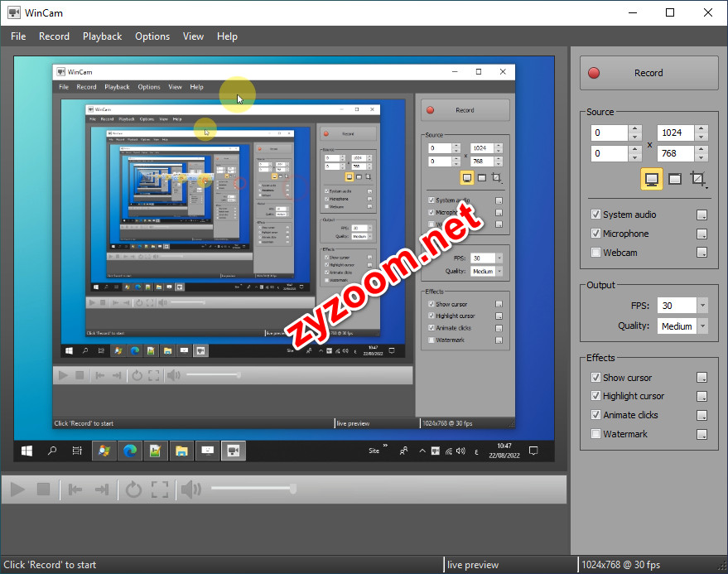
Task: Jump to start of recording
Action: [x=75, y=489]
